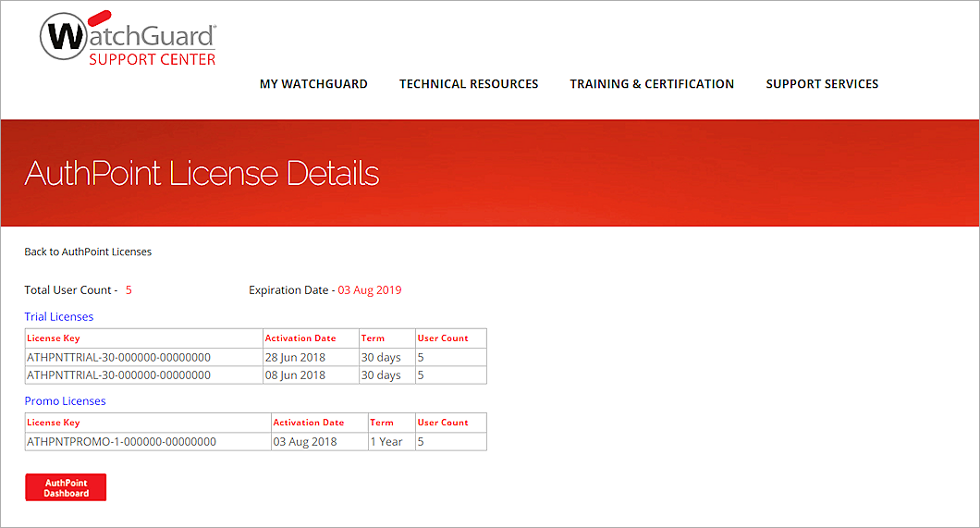This screenshot has height=528, width=980.
Task: Click 30 days term in 08 Jun row
Action: [381, 375]
